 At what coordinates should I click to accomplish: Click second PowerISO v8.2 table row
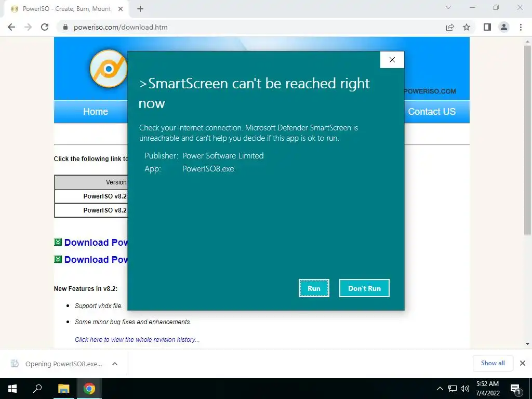point(91,210)
